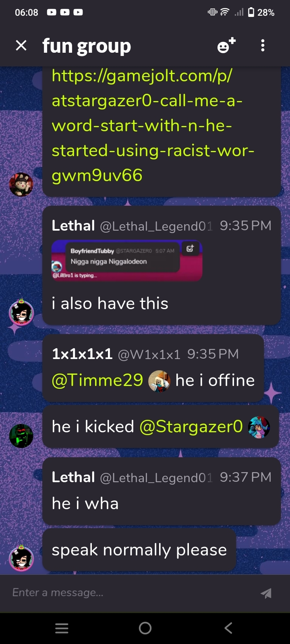
Task: Open the BoyfriendTubby screenshot attachment
Action: point(127,261)
